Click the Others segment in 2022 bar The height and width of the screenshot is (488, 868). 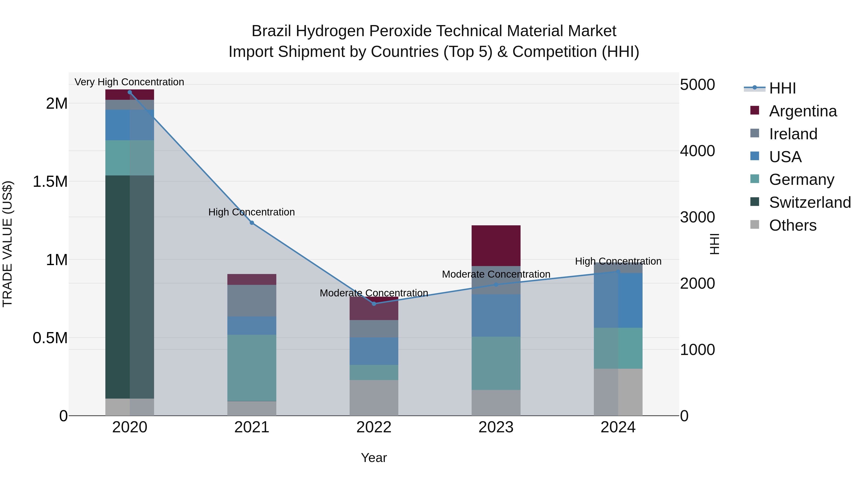(x=374, y=398)
